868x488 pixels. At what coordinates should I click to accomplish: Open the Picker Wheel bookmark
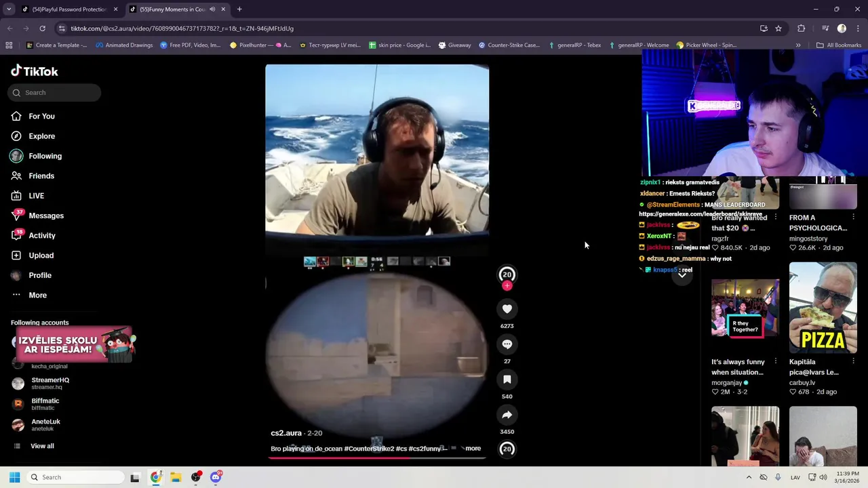[x=707, y=45]
